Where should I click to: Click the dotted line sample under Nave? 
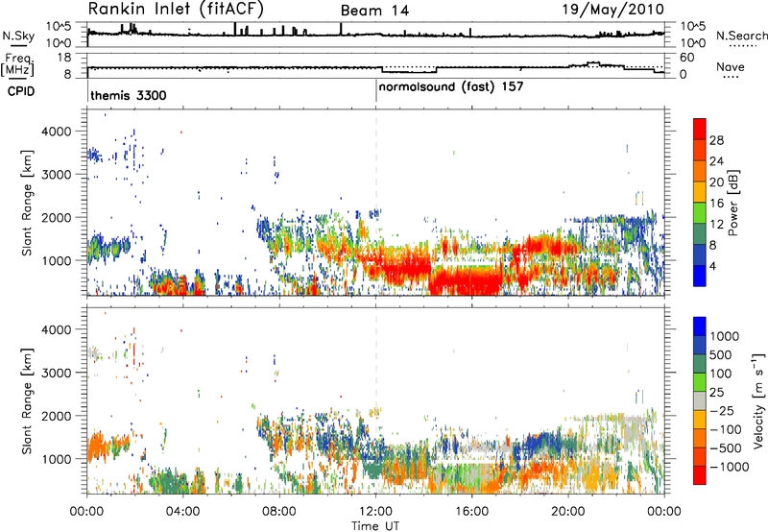coord(731,77)
